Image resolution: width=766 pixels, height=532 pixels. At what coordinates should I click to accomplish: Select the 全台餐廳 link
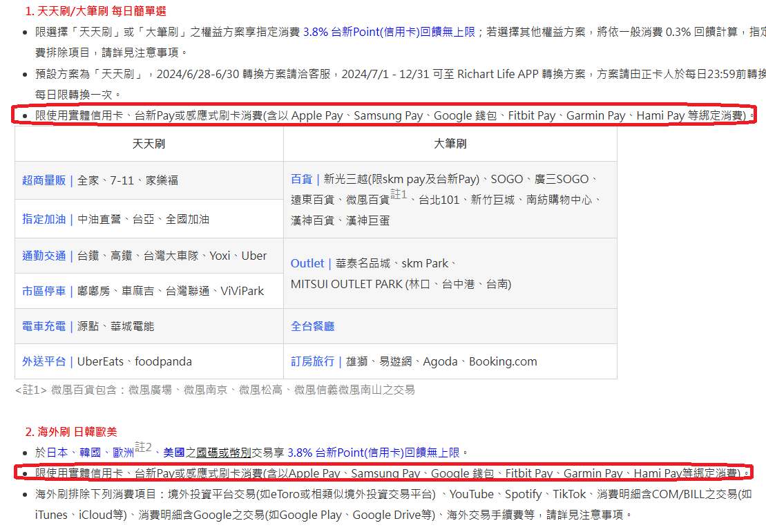click(x=312, y=326)
